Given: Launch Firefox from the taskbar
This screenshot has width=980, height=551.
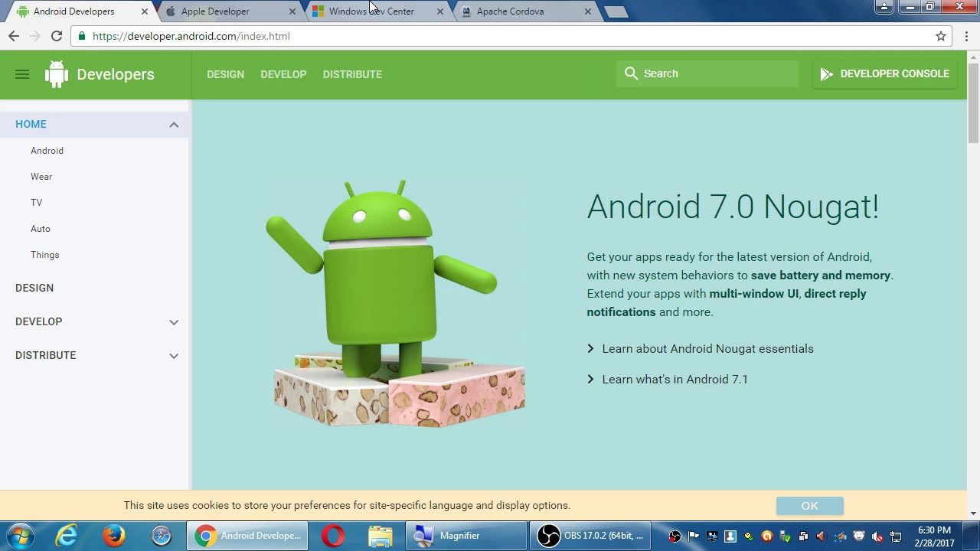Looking at the screenshot, I should [x=114, y=536].
